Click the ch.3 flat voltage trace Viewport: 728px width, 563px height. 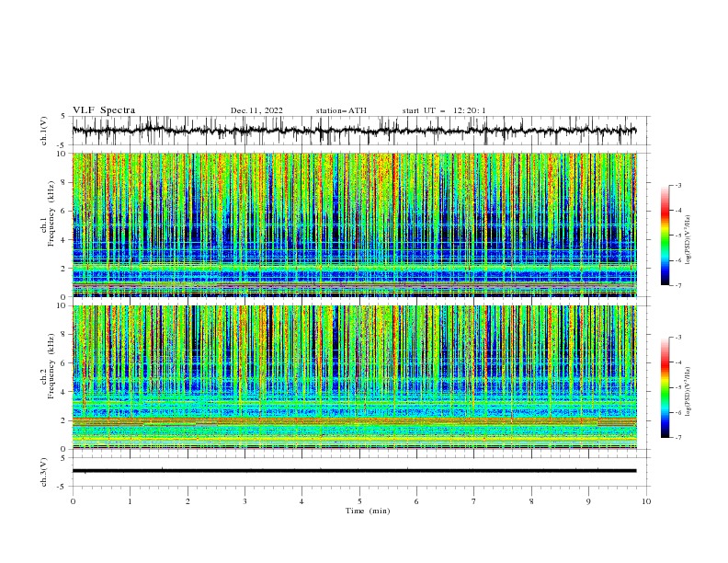click(354, 471)
